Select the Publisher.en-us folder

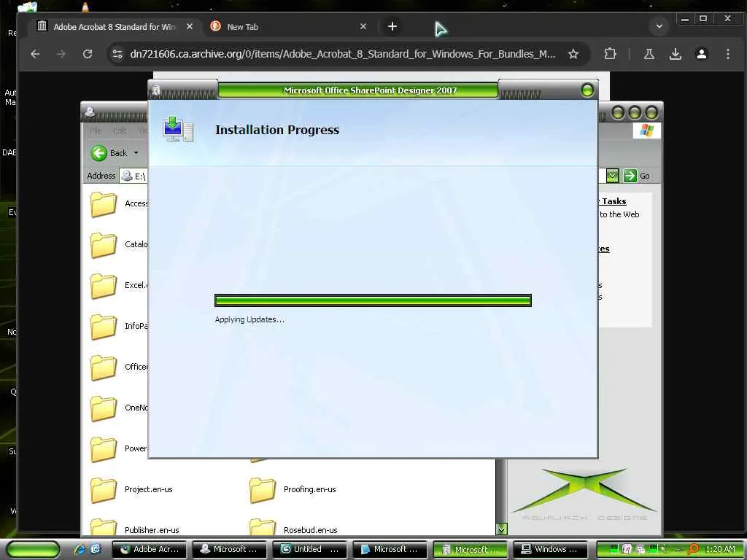[135, 527]
